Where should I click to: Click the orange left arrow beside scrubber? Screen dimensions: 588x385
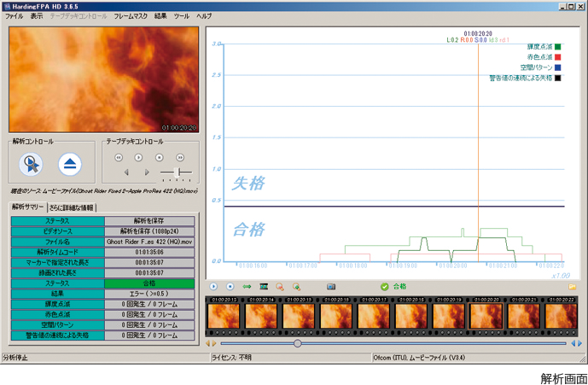tap(207, 343)
